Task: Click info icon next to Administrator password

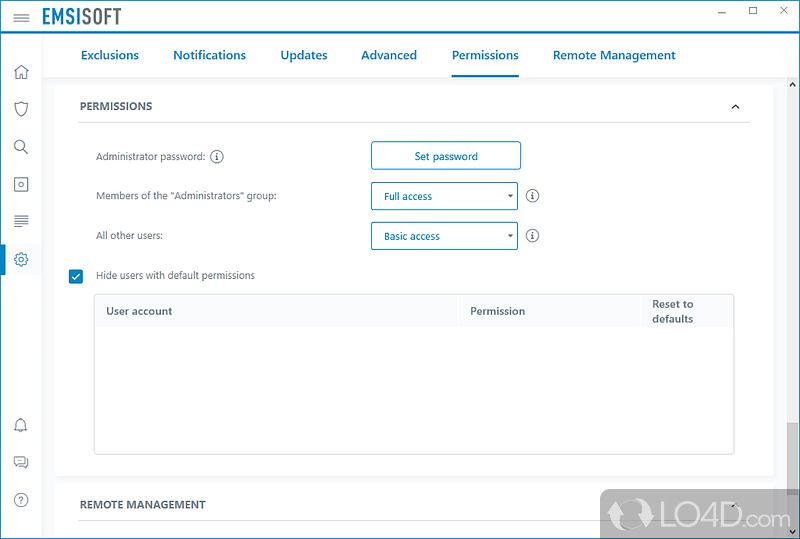Action: [x=217, y=156]
